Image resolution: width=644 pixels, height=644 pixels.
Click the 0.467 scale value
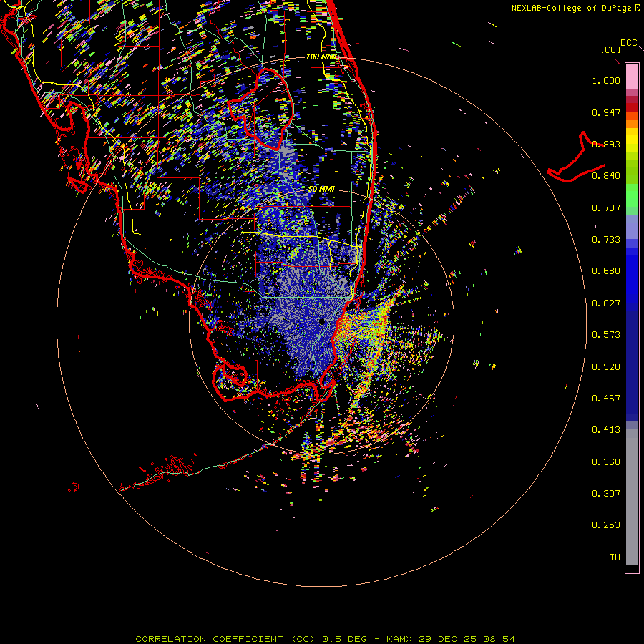click(x=606, y=399)
